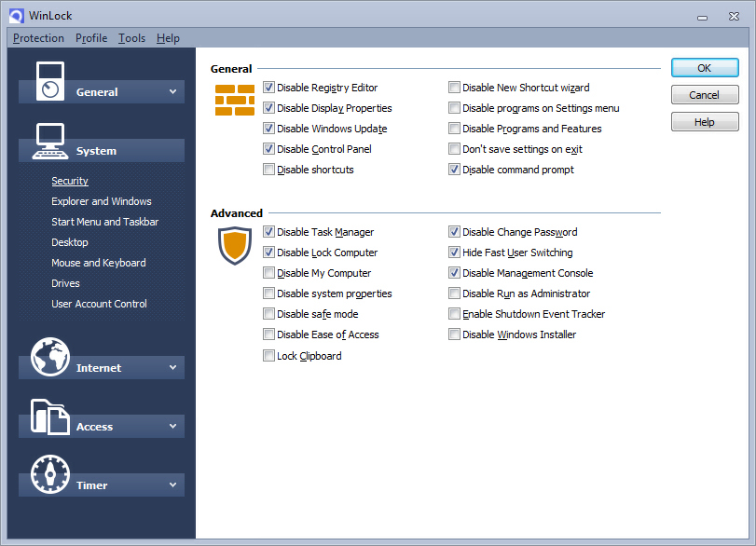Open the Protection menu
The image size is (756, 546).
38,38
